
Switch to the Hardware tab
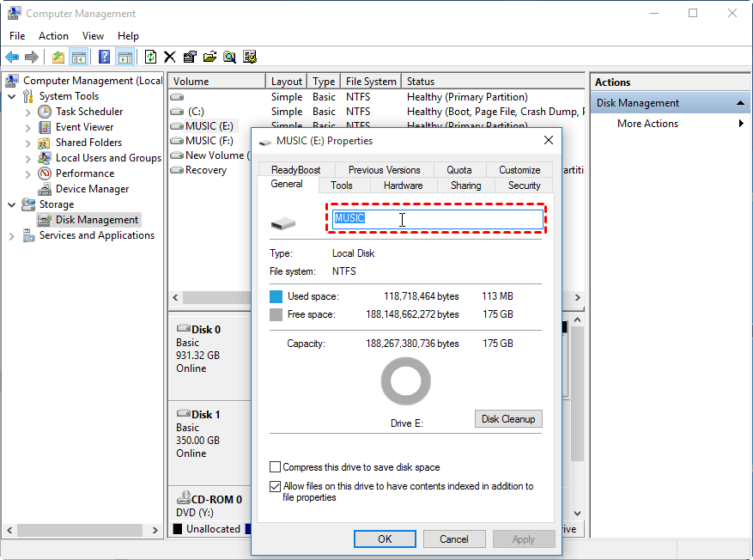point(403,186)
